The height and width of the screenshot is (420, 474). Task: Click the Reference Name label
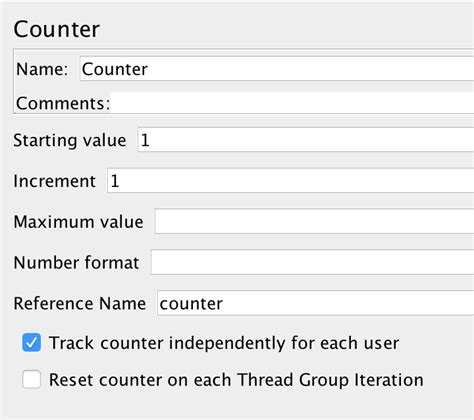[x=80, y=304]
